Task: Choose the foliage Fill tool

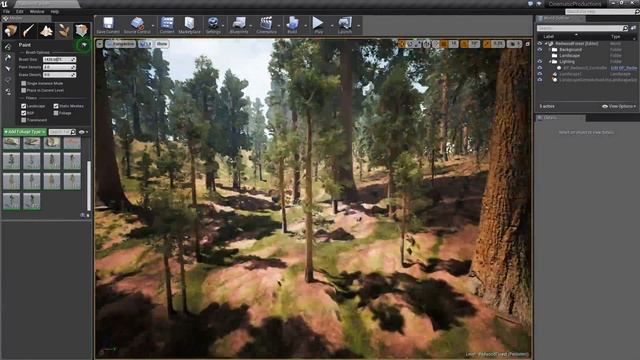Action: point(8,92)
